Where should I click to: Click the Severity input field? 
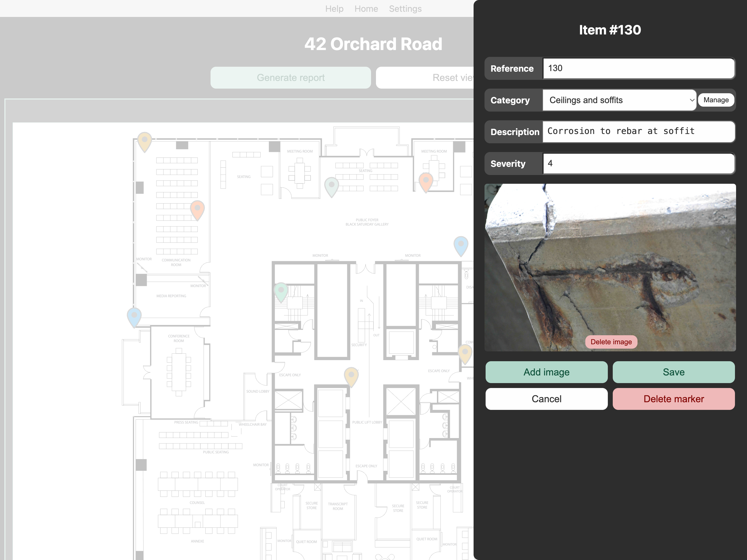(639, 164)
